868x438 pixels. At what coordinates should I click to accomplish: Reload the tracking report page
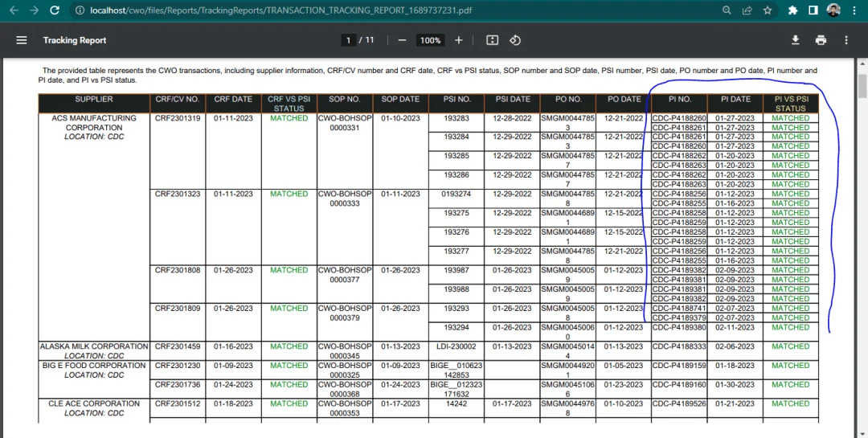tap(55, 10)
